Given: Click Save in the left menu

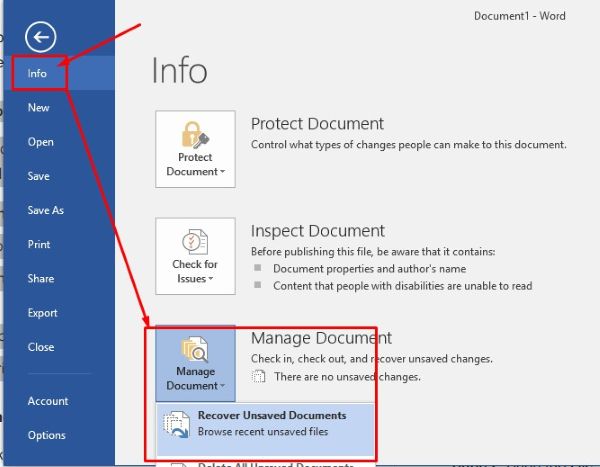Looking at the screenshot, I should tap(39, 176).
